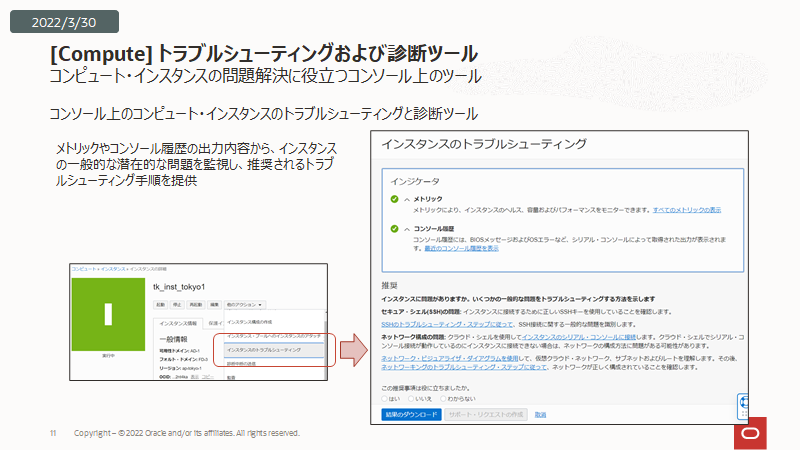Collapse the メトリック indicator section
Screen dimensions: 800x450
(x=407, y=199)
